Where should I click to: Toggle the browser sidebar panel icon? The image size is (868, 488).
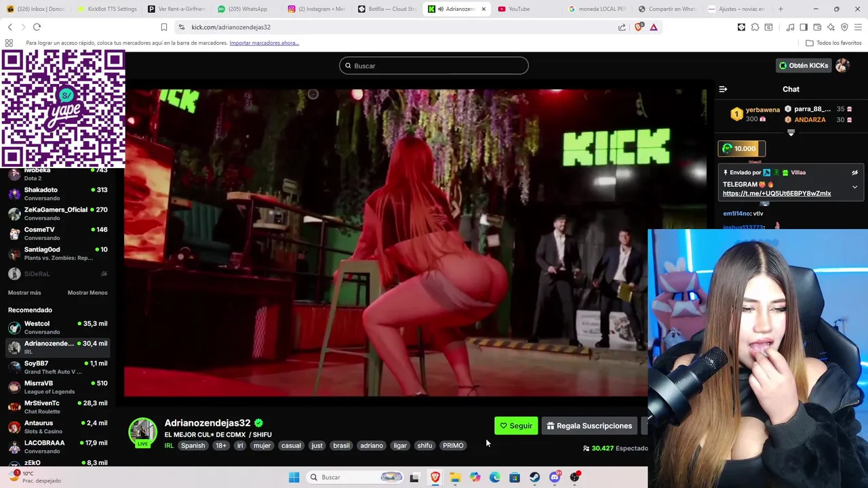tap(804, 27)
